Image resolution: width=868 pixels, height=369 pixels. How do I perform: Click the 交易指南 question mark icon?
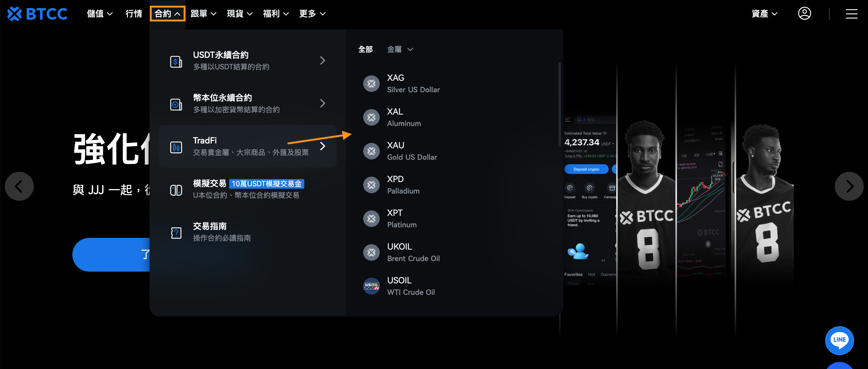point(176,233)
